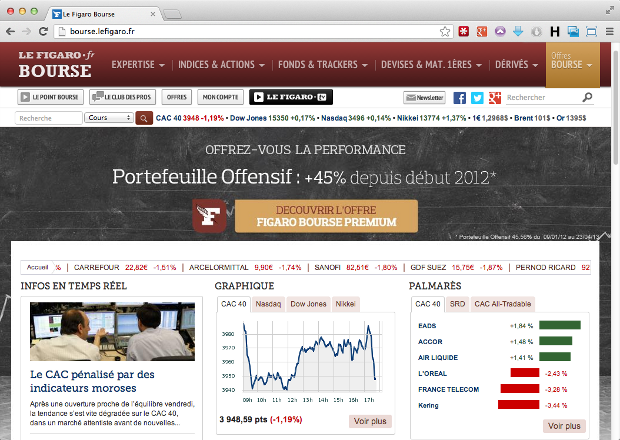Image resolution: width=620 pixels, height=440 pixels.
Task: Click the blue download arrow extension
Action: [x=518, y=31]
